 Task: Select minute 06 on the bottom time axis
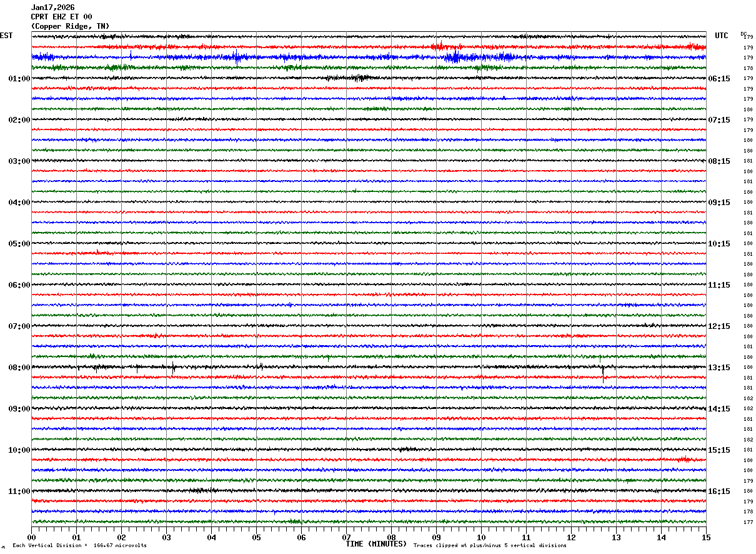301,537
